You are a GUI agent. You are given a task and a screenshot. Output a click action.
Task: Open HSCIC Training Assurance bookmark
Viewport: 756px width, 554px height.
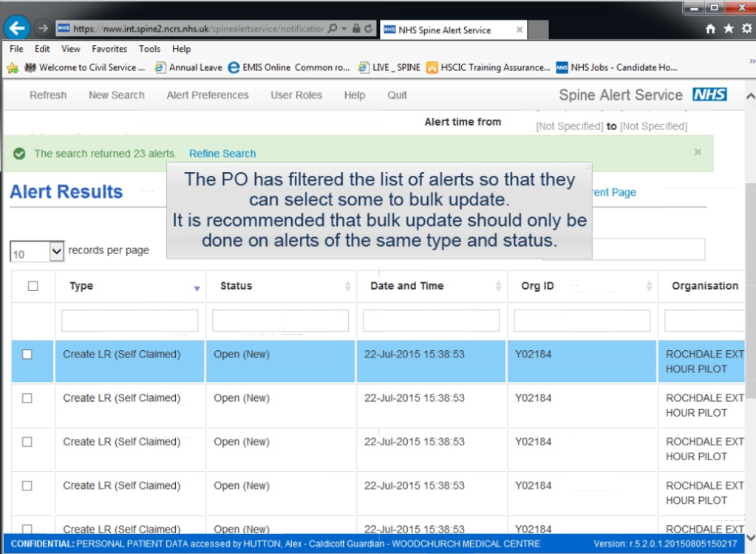[488, 68]
